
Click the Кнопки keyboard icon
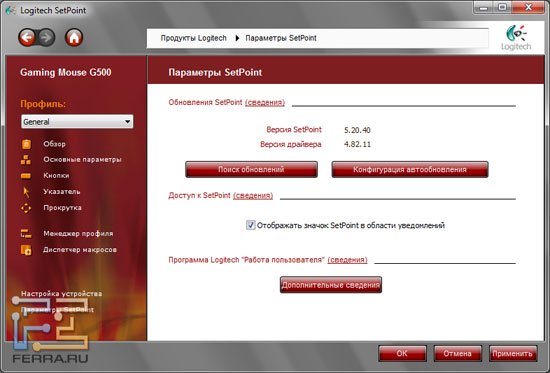[26, 176]
